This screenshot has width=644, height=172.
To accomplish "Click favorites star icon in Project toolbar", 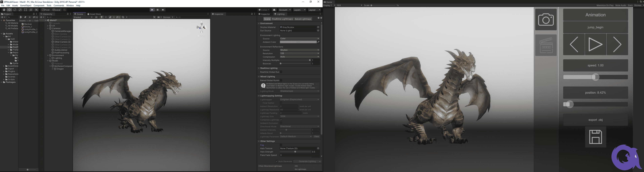I will (30, 17).
